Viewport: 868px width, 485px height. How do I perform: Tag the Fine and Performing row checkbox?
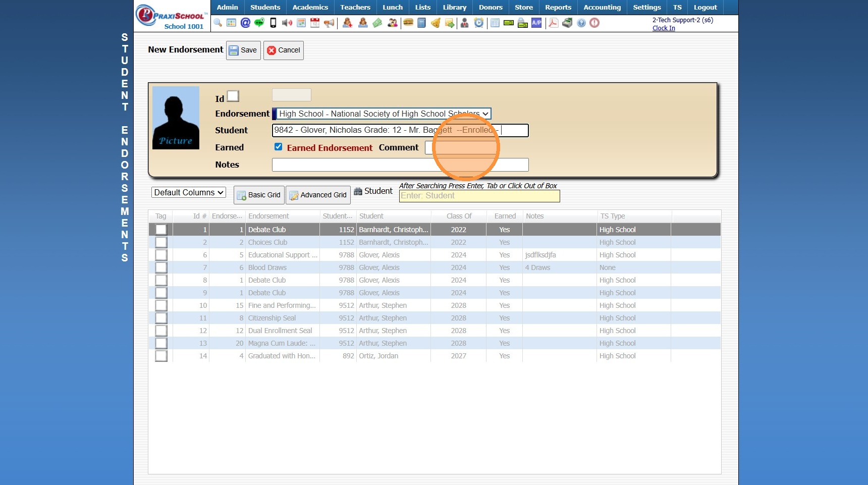coord(161,305)
